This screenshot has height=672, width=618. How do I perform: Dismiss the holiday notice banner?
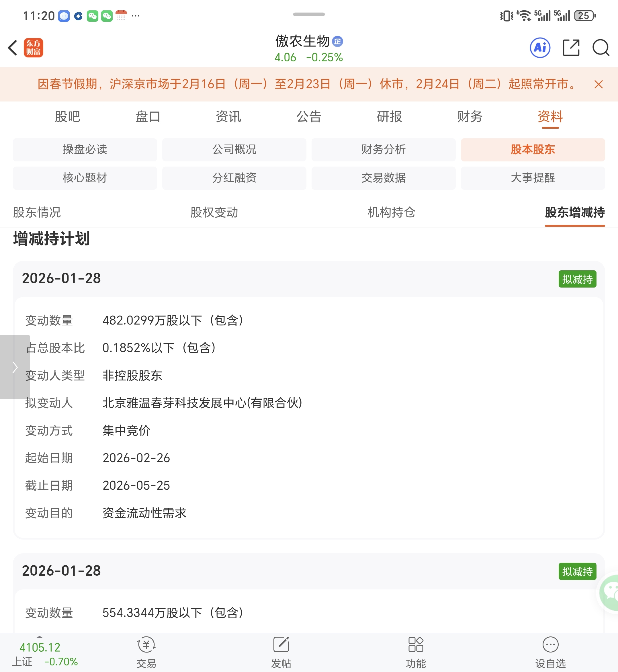[598, 84]
